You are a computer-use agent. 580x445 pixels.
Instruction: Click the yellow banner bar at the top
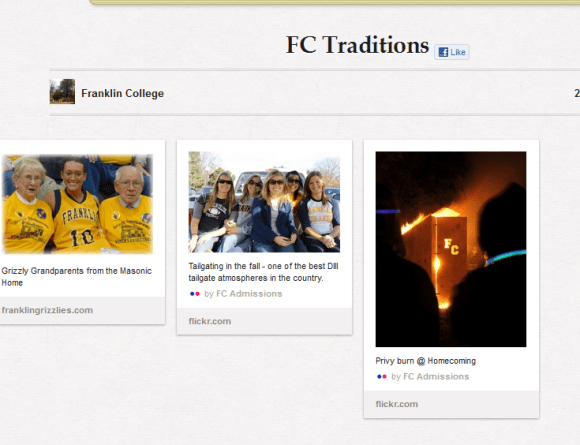pos(335,2)
